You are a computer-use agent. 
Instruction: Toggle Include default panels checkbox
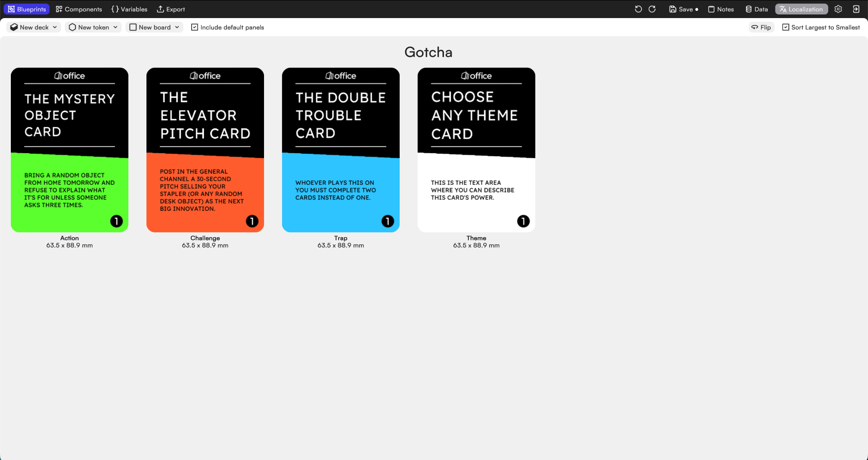tap(194, 27)
